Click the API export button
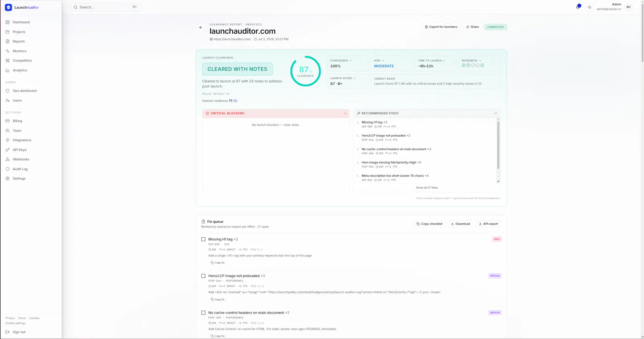 click(489, 224)
